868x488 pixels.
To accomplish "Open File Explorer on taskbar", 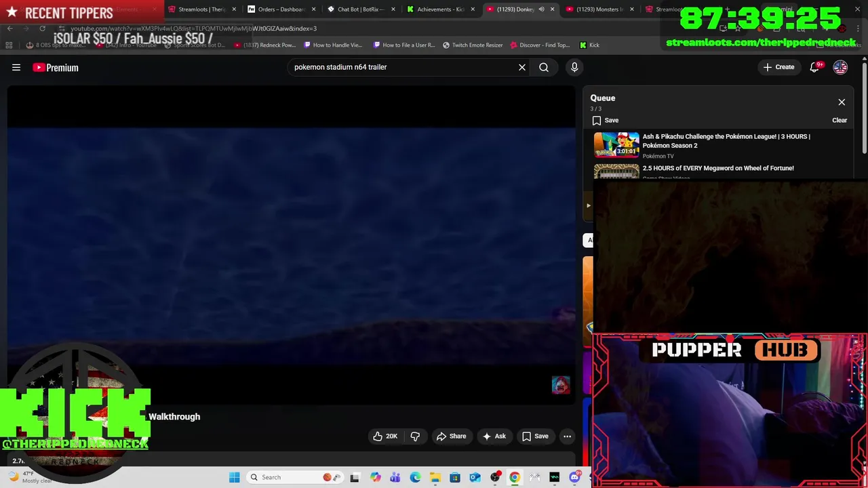I will coord(435,477).
